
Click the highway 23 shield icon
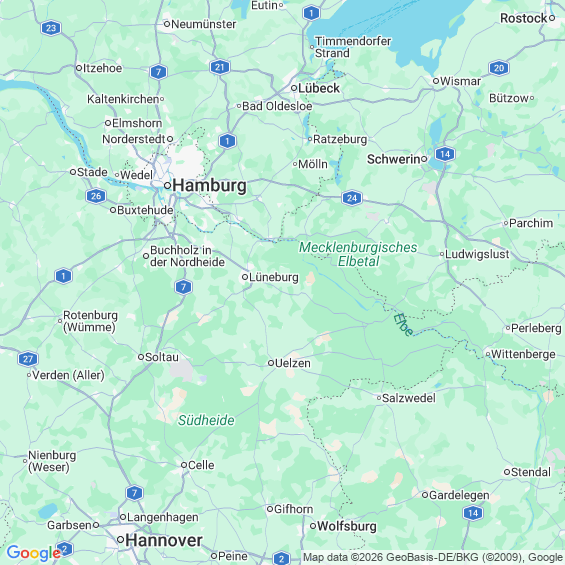(51, 28)
